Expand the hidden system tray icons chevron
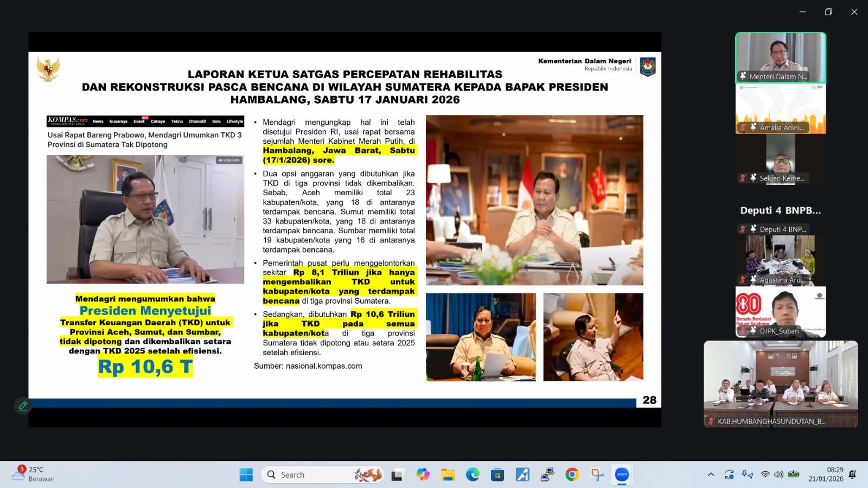The height and width of the screenshot is (488, 868). pos(711,474)
